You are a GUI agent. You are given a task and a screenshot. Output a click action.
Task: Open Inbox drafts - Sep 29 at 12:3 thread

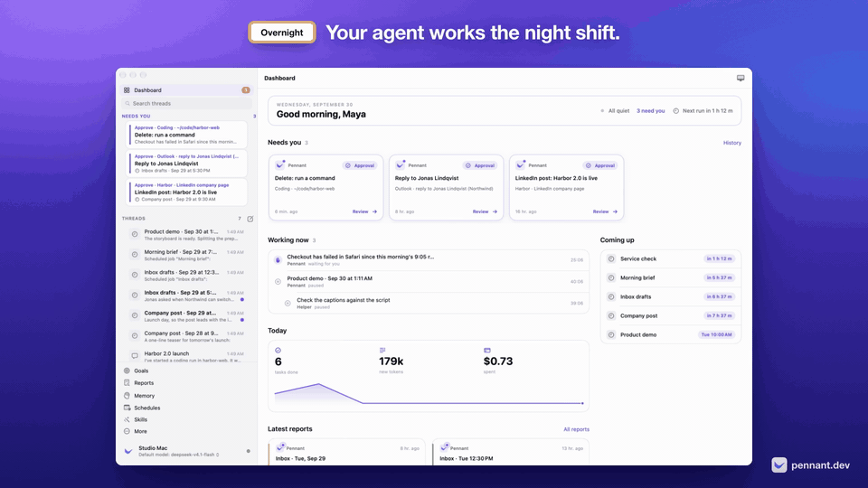tap(186, 275)
